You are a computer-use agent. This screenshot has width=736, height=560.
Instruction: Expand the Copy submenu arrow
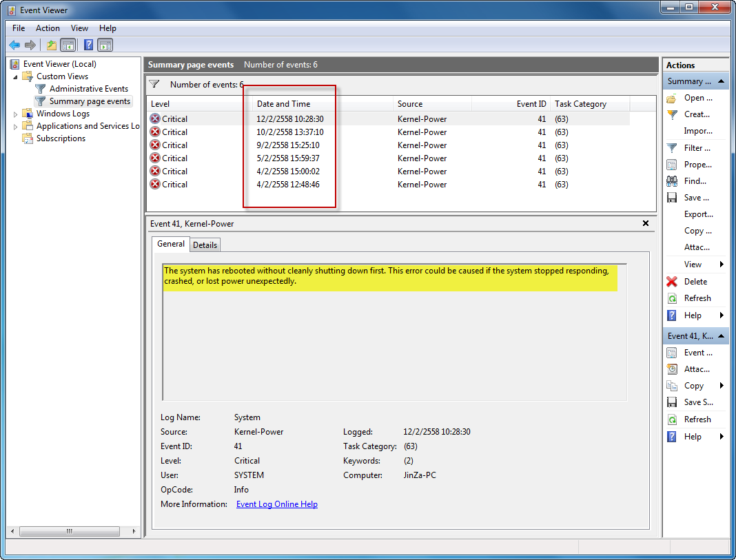pos(722,386)
